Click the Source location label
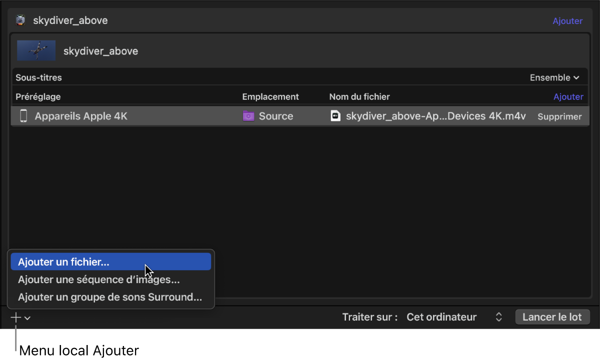 (x=276, y=116)
